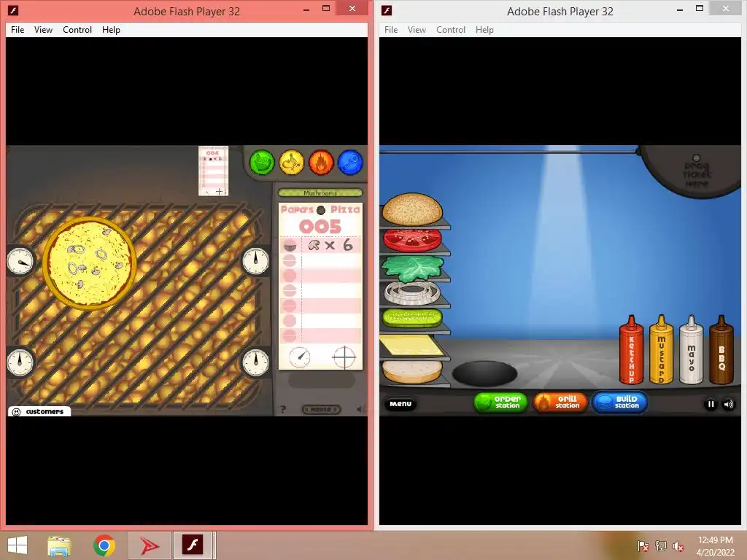The width and height of the screenshot is (747, 560).
Task: Click the pizza baking in the oven
Action: click(90, 262)
